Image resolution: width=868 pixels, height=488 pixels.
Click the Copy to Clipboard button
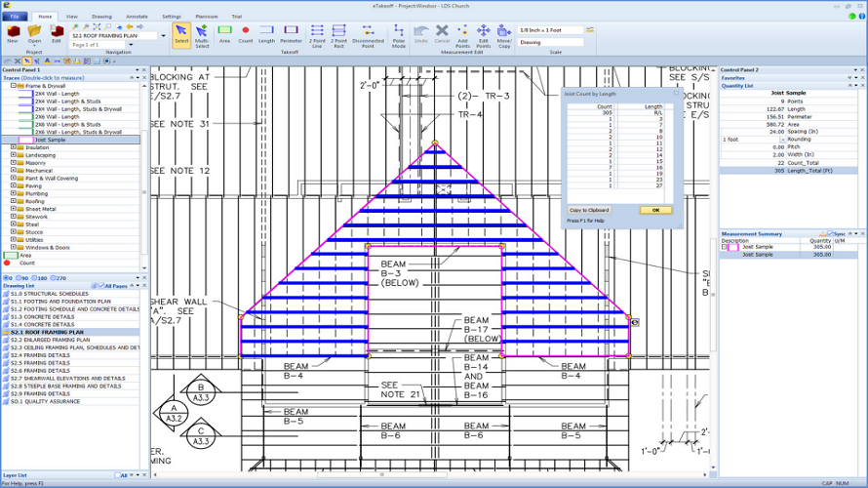click(589, 210)
